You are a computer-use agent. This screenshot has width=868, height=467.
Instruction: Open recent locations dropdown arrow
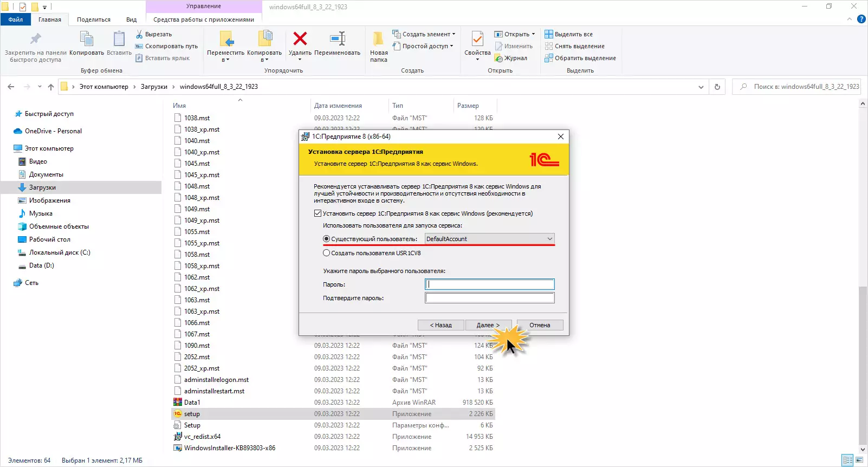[40, 87]
